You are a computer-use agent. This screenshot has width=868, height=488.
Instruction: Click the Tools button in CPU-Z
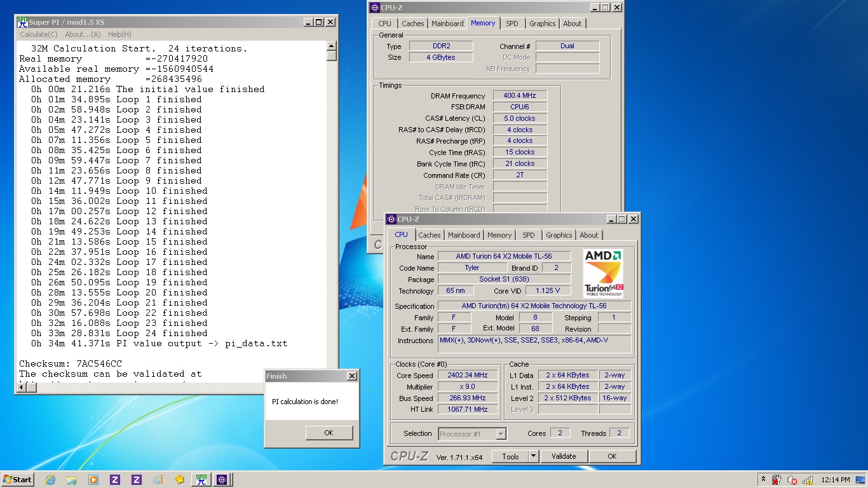coord(510,456)
